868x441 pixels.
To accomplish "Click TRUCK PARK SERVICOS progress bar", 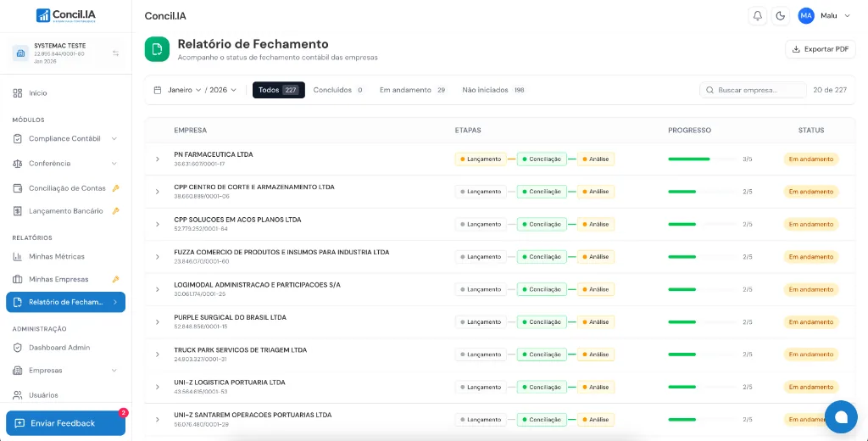I will pos(702,354).
